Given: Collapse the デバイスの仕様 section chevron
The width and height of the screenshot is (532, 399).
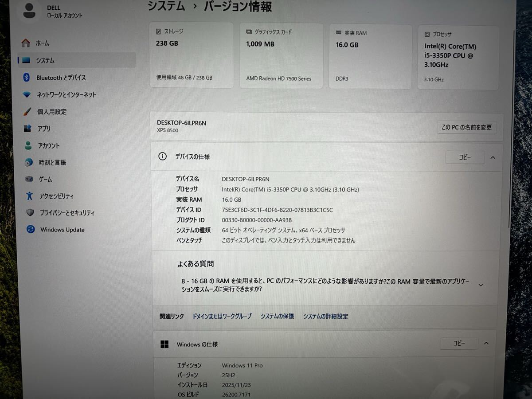Looking at the screenshot, I should coord(493,157).
